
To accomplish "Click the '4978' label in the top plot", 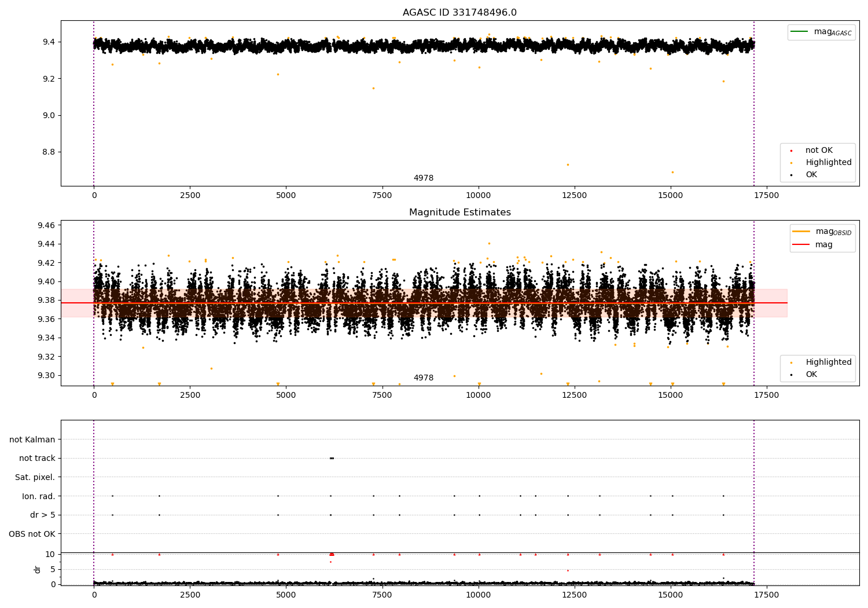I will [x=423, y=178].
